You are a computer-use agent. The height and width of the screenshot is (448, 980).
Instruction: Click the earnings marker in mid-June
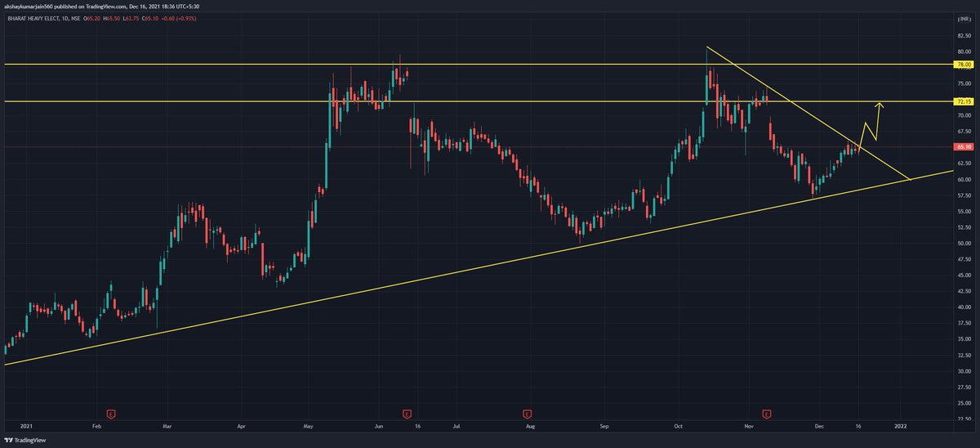(406, 413)
